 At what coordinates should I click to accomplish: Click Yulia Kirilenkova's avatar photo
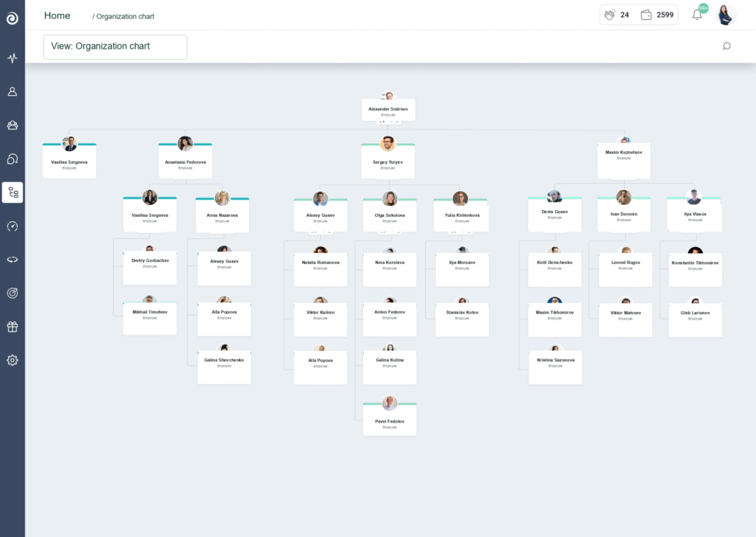point(460,198)
